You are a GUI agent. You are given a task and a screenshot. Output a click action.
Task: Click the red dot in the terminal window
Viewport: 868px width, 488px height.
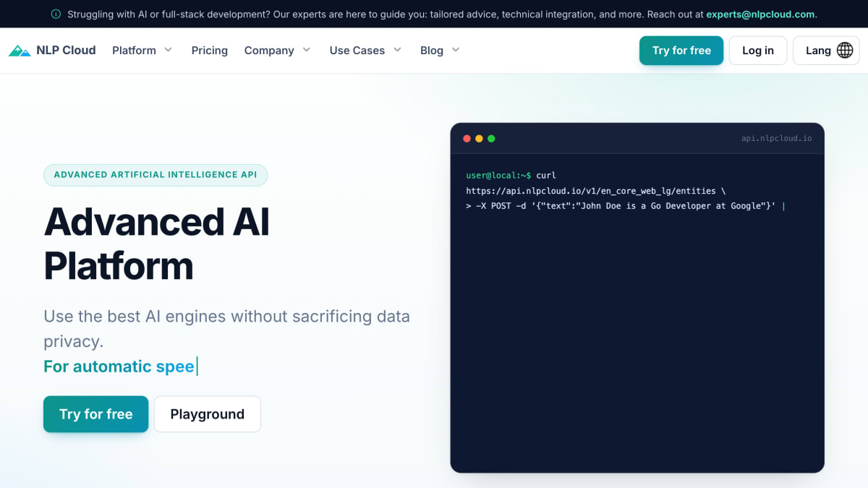467,138
